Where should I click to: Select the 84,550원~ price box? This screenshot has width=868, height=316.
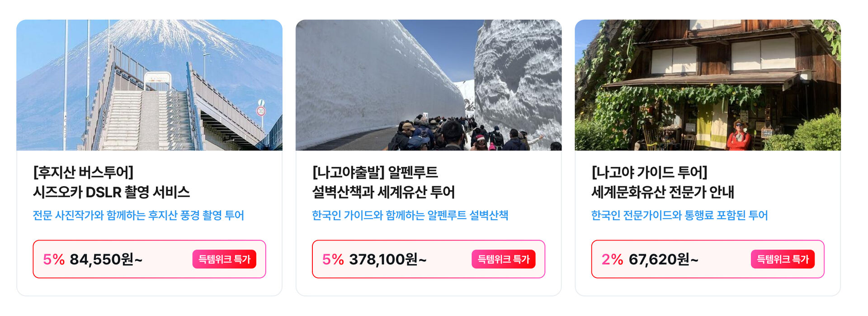coord(149,259)
